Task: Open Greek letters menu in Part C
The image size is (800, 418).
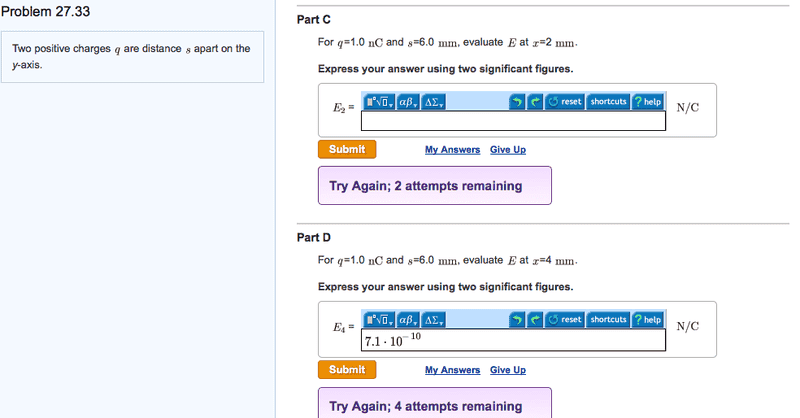Action: click(x=408, y=102)
